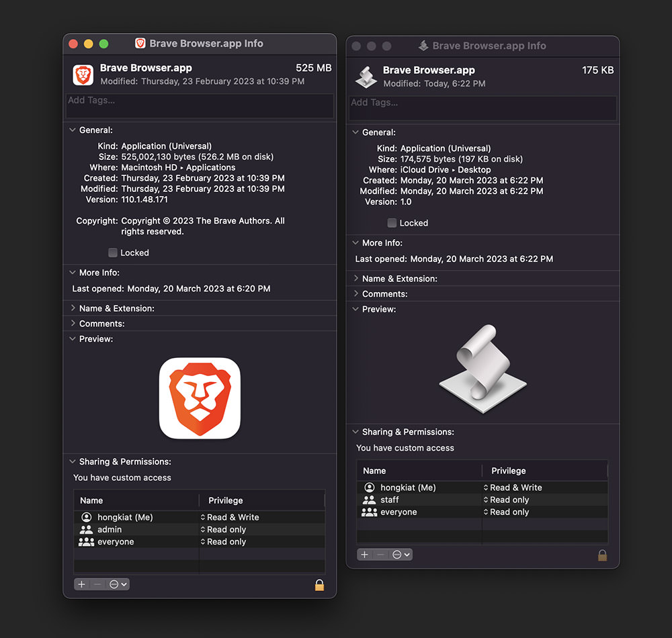Viewport: 672px width, 638px height.
Task: Collapse General section in left window
Action: tap(73, 130)
